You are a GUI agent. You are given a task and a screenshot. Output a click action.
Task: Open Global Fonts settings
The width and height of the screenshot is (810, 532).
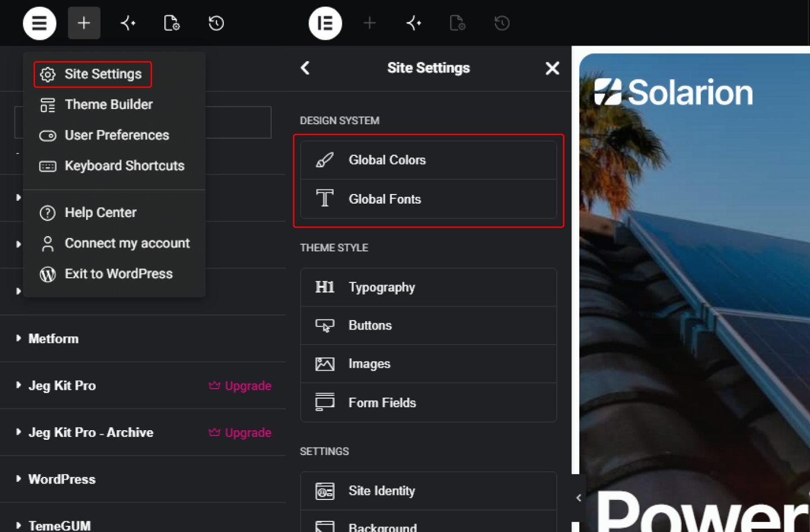point(429,199)
